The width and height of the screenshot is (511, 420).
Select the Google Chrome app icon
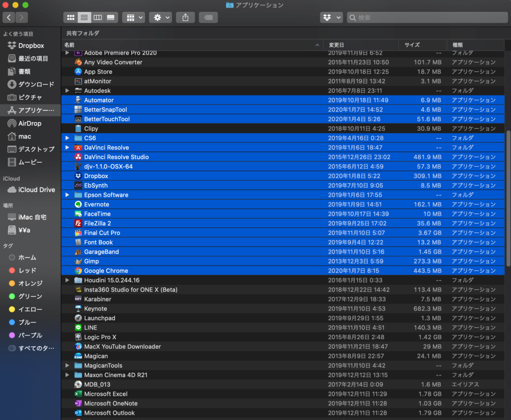click(78, 271)
